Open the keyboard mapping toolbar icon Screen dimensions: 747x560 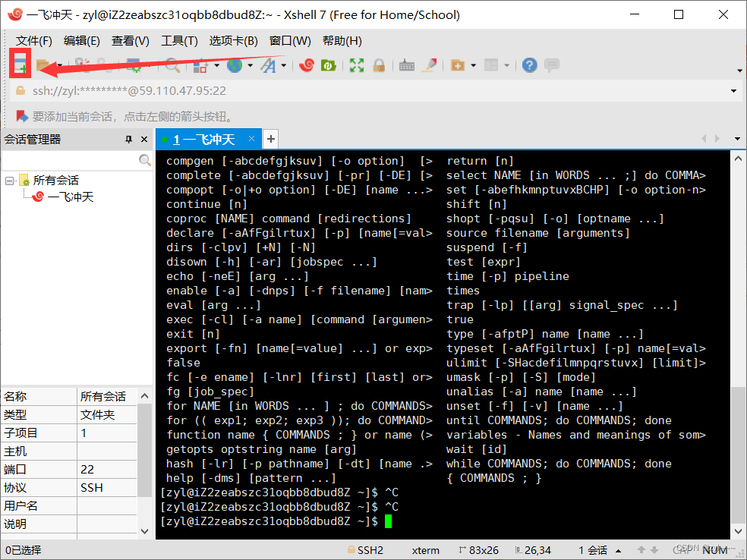406,65
